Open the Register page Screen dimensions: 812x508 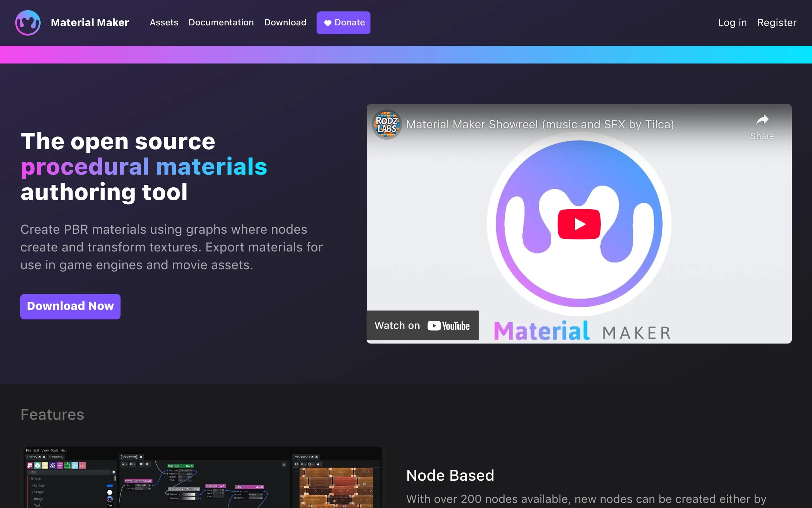pyautogui.click(x=777, y=23)
